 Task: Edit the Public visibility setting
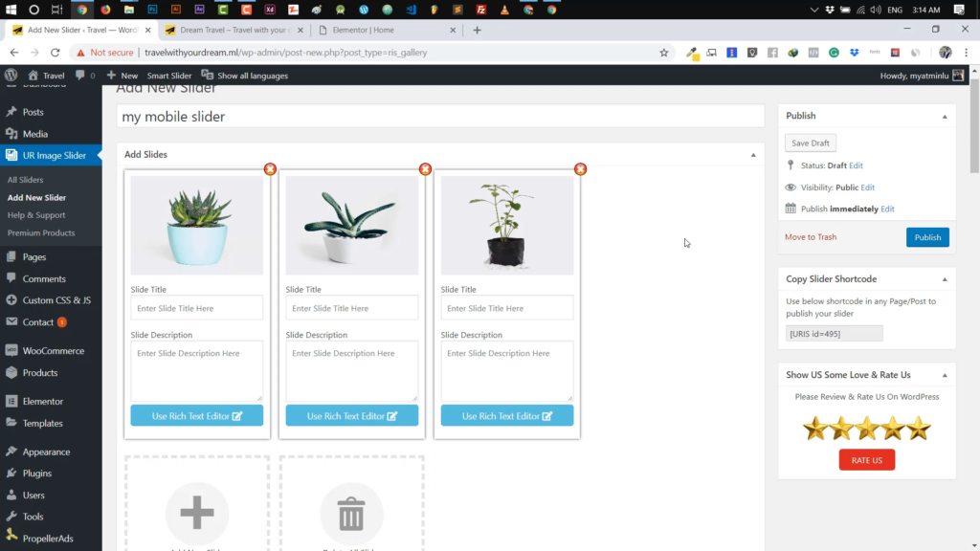(867, 187)
